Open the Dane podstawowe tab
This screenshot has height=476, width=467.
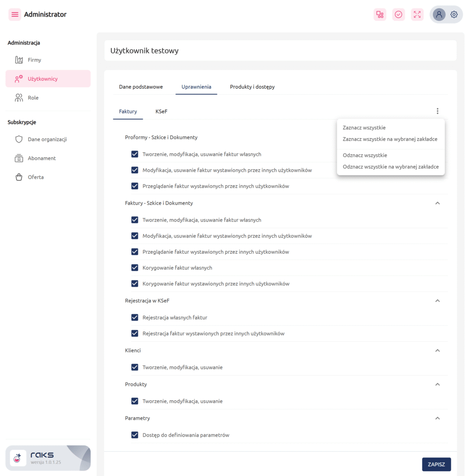141,87
